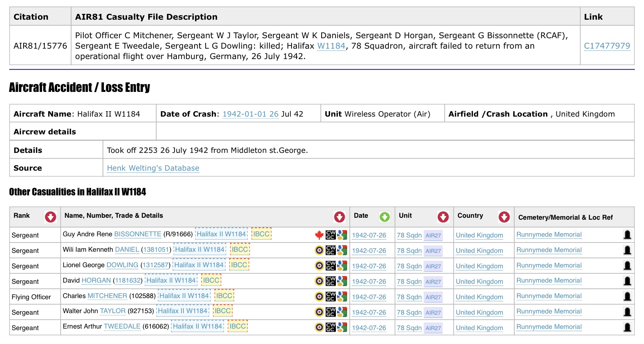Click the Google Maps icon for Ernest Tweedale
Image resolution: width=644 pixels, height=344 pixels.
[342, 327]
